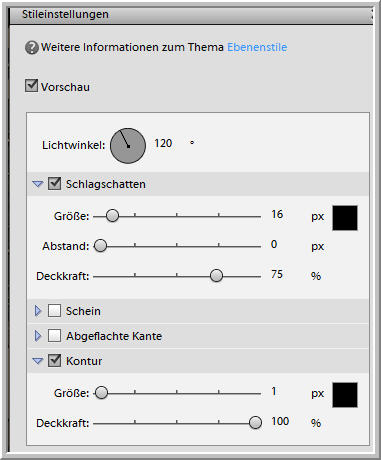This screenshot has width=381, height=460.
Task: Click the Abstand slider handle
Action: 100,246
